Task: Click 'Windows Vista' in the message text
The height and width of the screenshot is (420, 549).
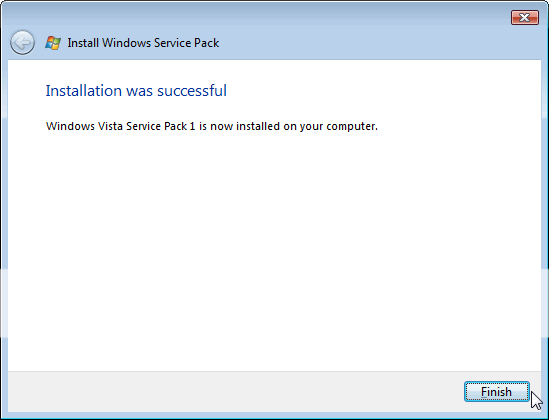Action: coord(84,126)
